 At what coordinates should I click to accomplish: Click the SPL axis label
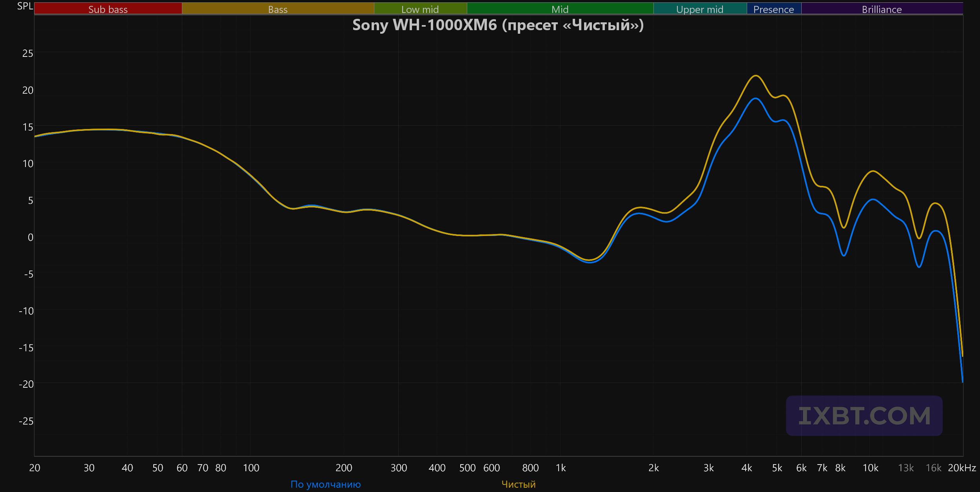pyautogui.click(x=25, y=6)
